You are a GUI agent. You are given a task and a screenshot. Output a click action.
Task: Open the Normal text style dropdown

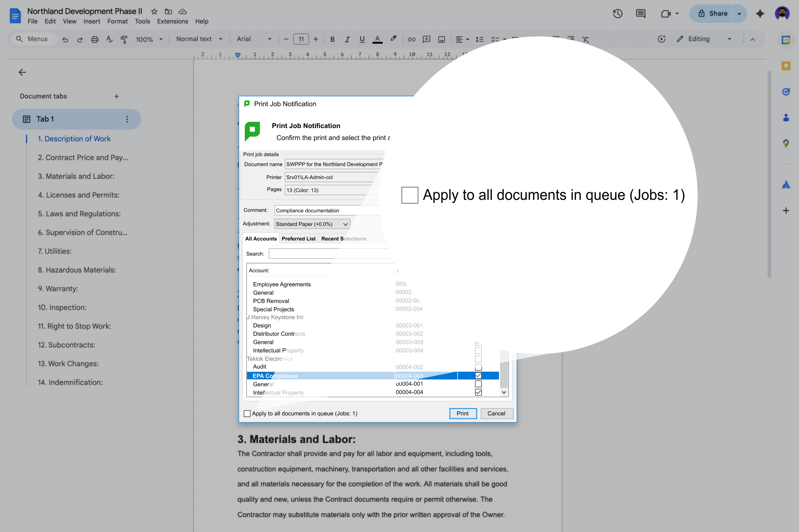click(199, 39)
